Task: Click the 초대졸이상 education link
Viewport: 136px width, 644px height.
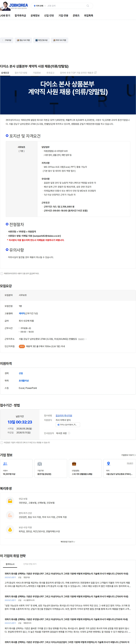Action: (24, 381)
